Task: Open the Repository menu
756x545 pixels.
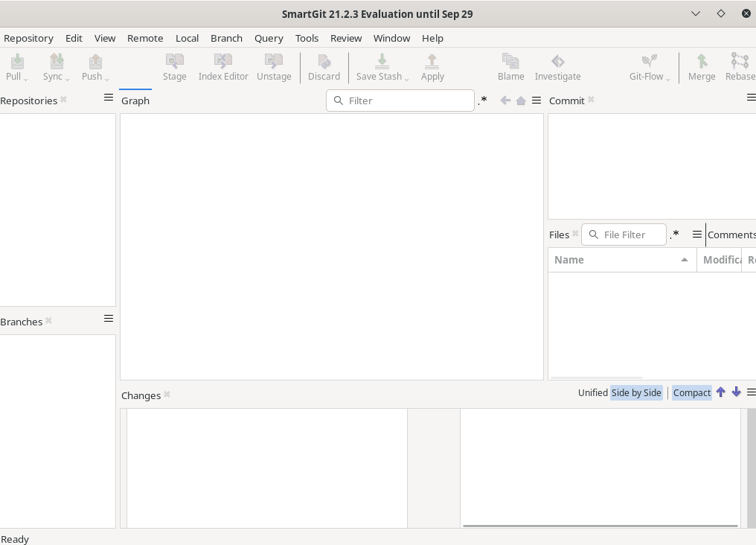Action: pyautogui.click(x=28, y=38)
